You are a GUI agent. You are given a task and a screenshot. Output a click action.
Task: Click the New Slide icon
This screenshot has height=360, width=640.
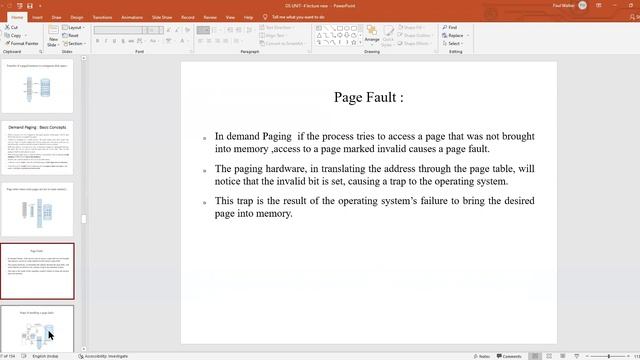click(x=53, y=30)
